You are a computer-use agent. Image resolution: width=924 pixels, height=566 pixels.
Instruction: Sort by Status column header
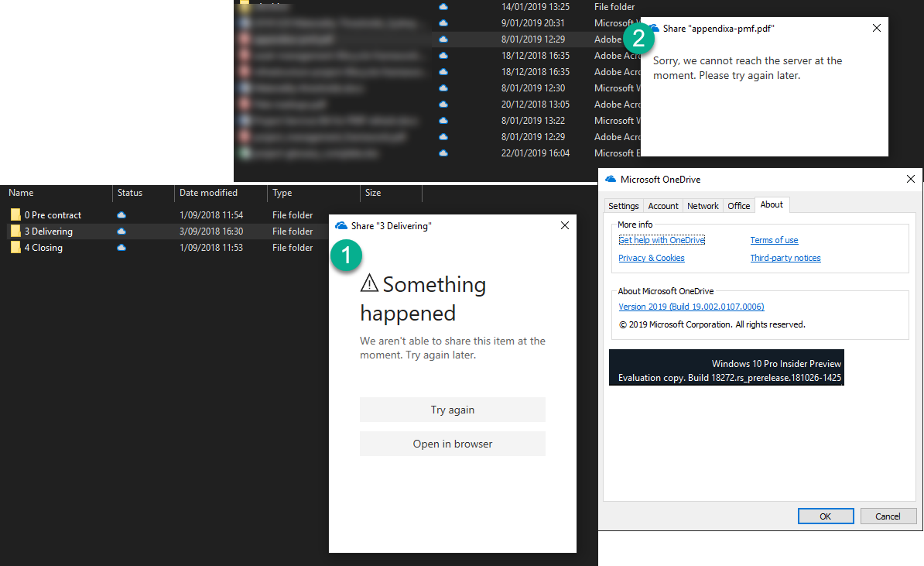pos(130,193)
